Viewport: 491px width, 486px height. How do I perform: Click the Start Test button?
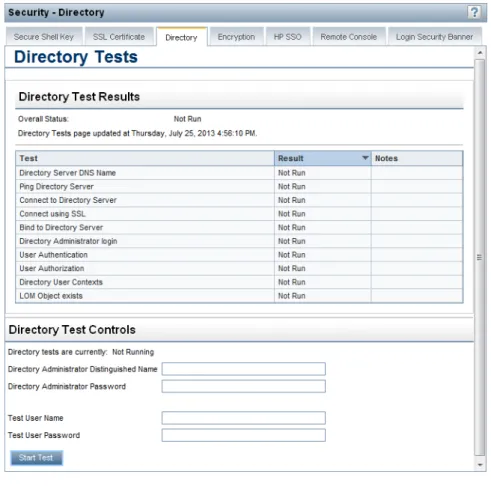point(36,458)
